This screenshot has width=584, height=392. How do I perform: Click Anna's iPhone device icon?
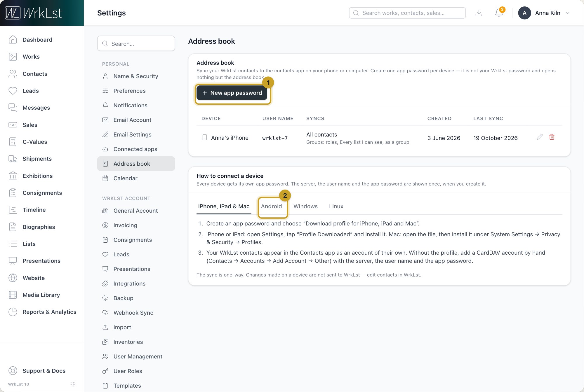[205, 137]
